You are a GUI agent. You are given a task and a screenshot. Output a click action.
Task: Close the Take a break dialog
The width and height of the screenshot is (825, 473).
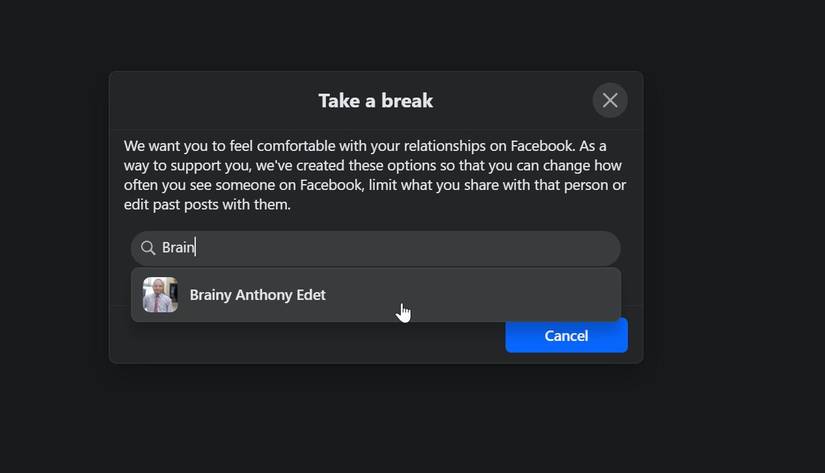point(610,100)
